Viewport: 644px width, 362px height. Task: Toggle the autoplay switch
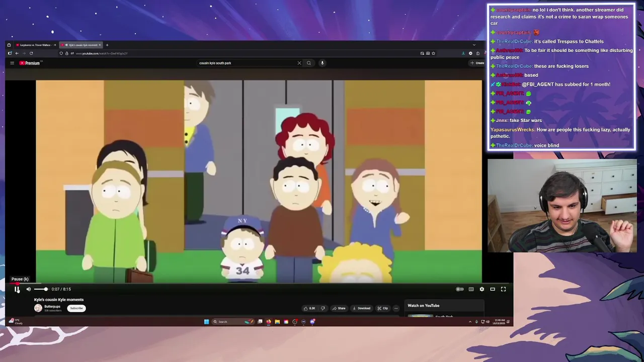click(x=459, y=289)
